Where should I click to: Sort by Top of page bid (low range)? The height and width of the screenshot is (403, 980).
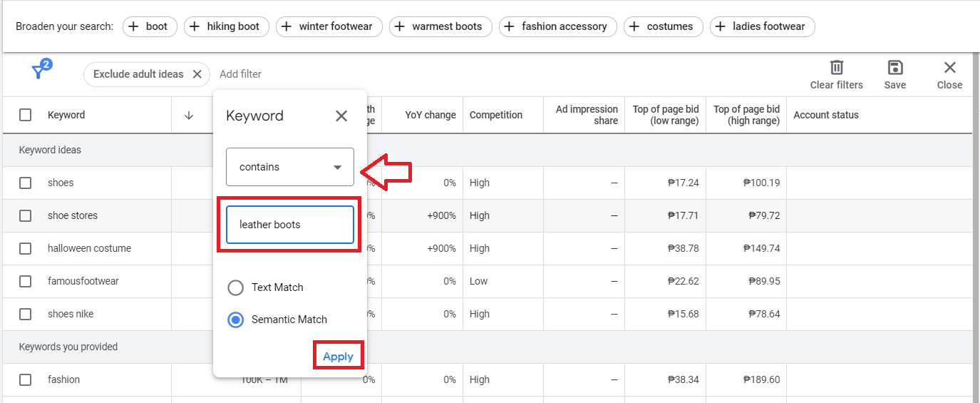666,115
